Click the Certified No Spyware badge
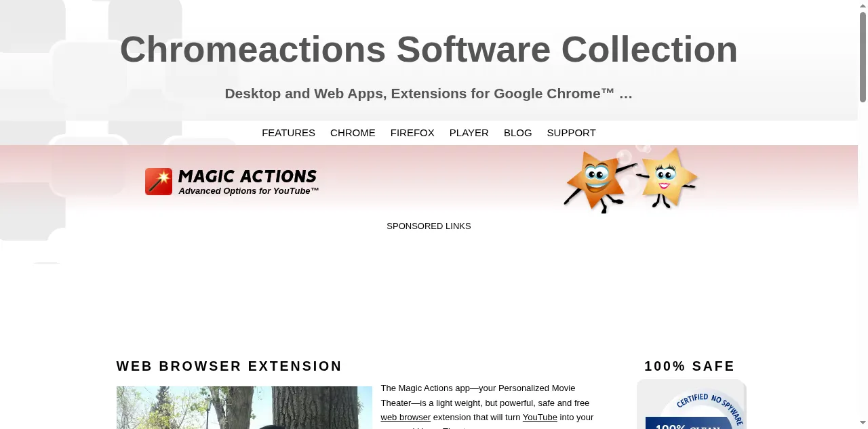Image resolution: width=868 pixels, height=429 pixels. pos(692,404)
